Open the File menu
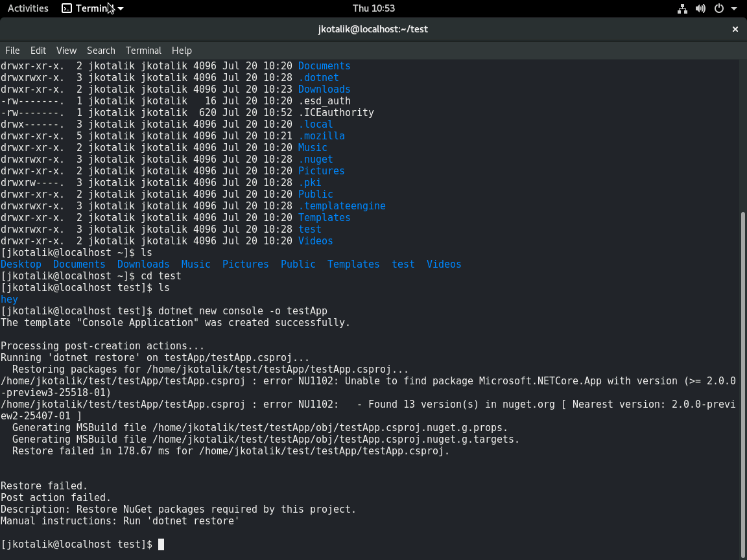This screenshot has height=560, width=747. (12, 50)
